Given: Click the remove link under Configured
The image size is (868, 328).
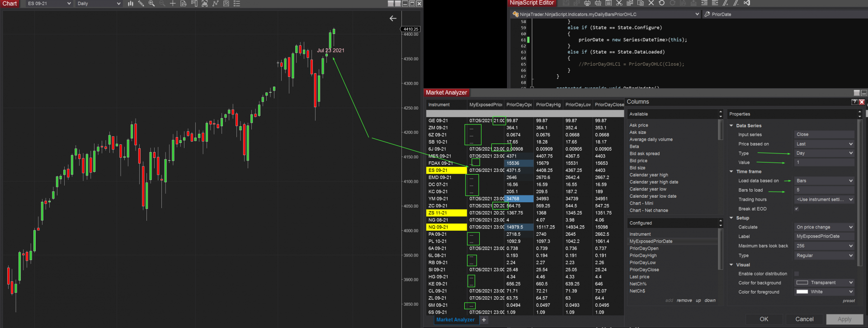Looking at the screenshot, I should 684,300.
